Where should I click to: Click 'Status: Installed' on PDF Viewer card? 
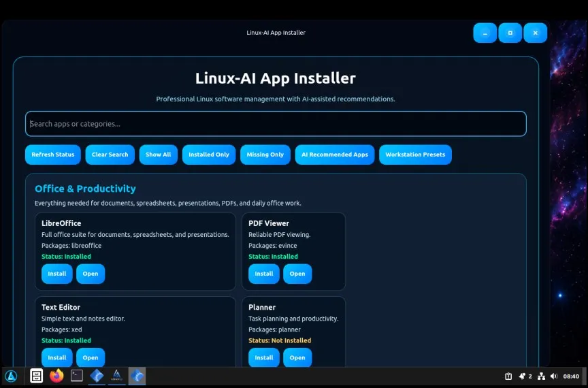click(273, 257)
